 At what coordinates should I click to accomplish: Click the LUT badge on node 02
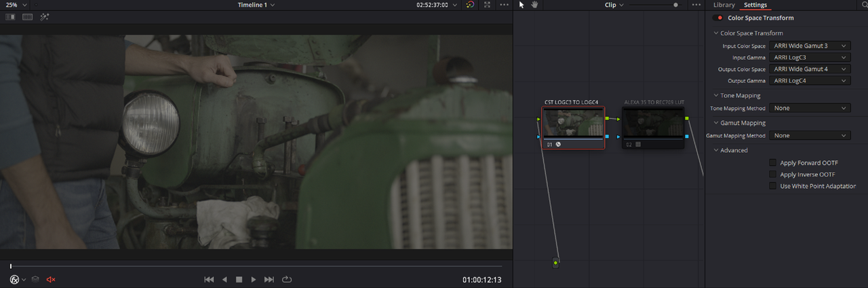click(638, 144)
